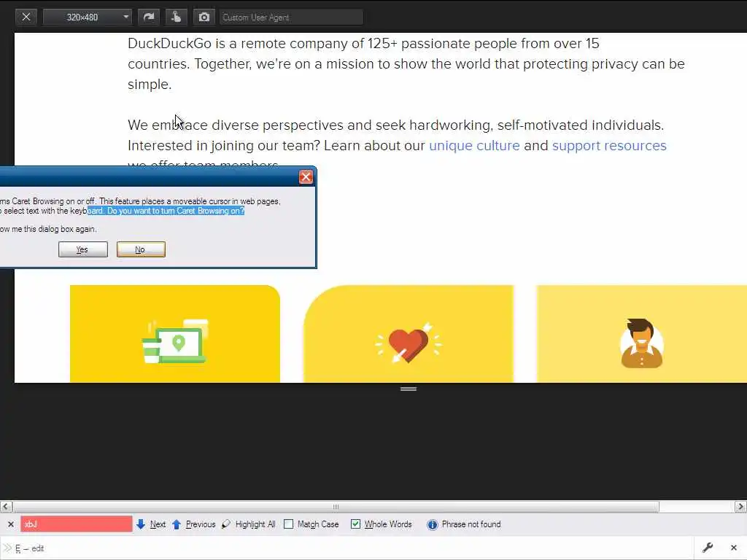Open the 320×480 screen size dropdown

click(88, 17)
